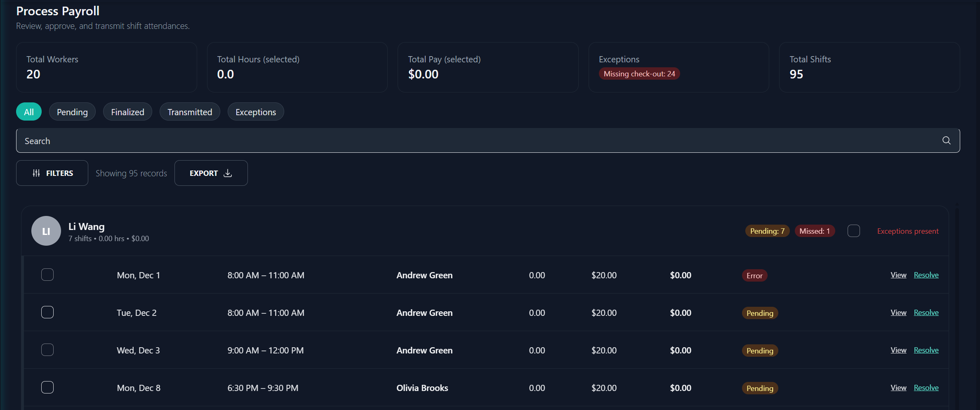Switch to the Transmitted filter tab
Image resolution: width=980 pixels, height=410 pixels.
[190, 111]
